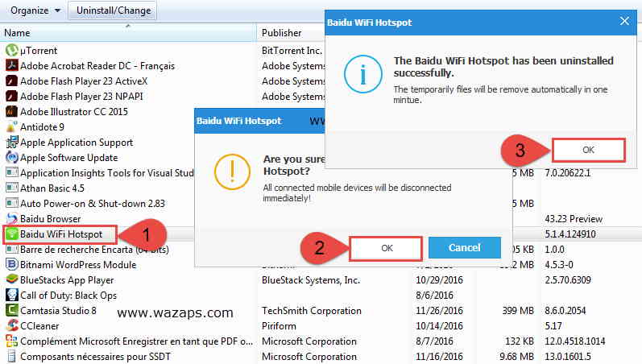Click the Antidote 9 icon
The height and width of the screenshot is (364, 642).
click(x=12, y=127)
